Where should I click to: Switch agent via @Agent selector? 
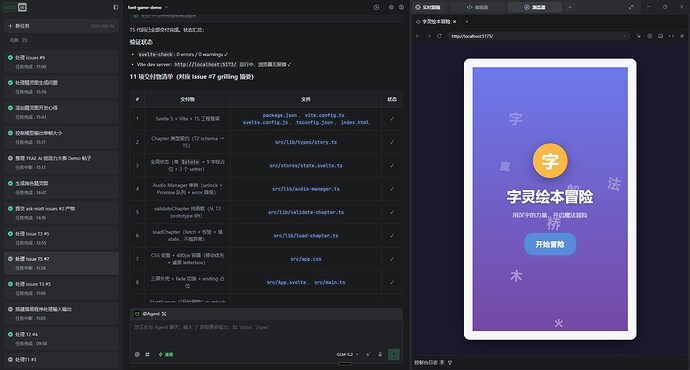click(150, 314)
